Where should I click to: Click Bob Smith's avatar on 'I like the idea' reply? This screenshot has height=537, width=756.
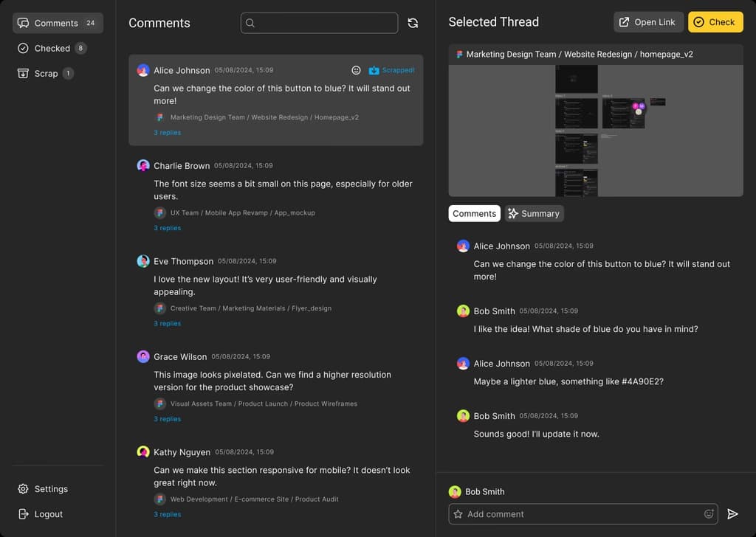pos(463,311)
